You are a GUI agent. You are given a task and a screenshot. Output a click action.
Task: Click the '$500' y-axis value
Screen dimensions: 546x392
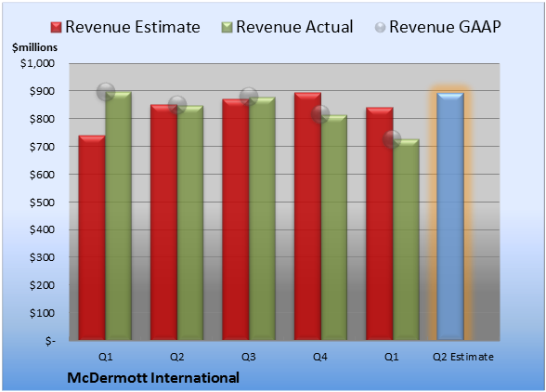pyautogui.click(x=42, y=203)
